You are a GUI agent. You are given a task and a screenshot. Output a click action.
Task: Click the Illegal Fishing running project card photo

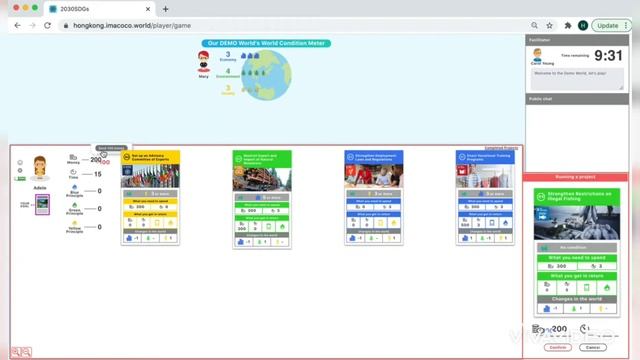click(577, 223)
